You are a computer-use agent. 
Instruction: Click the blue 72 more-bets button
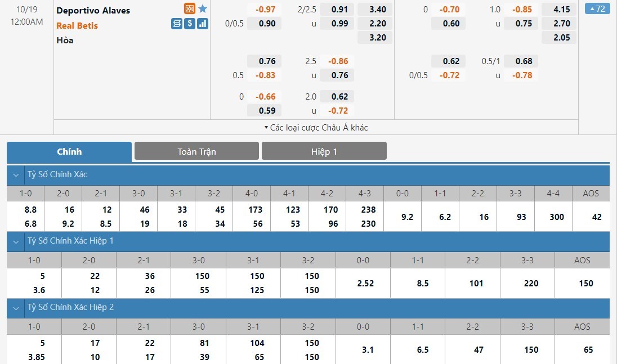(596, 9)
